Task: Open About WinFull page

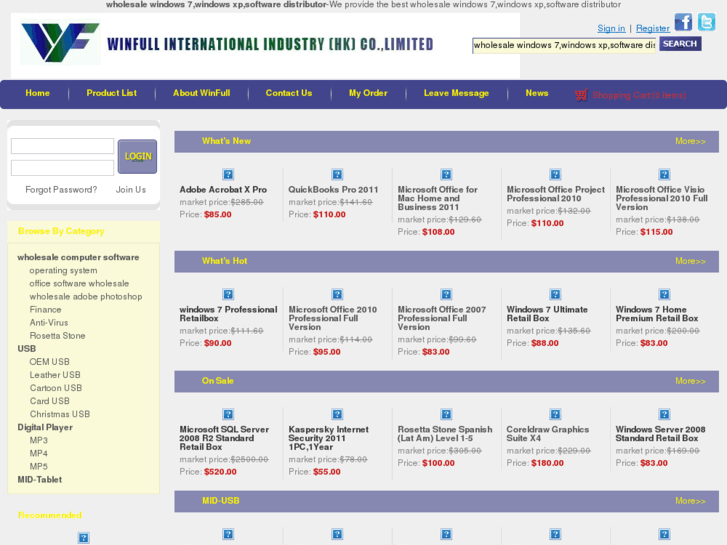Action: click(x=201, y=93)
